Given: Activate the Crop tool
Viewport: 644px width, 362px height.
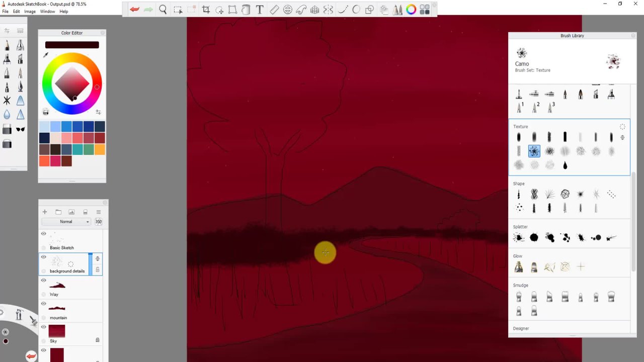Looking at the screenshot, I should (206, 9).
